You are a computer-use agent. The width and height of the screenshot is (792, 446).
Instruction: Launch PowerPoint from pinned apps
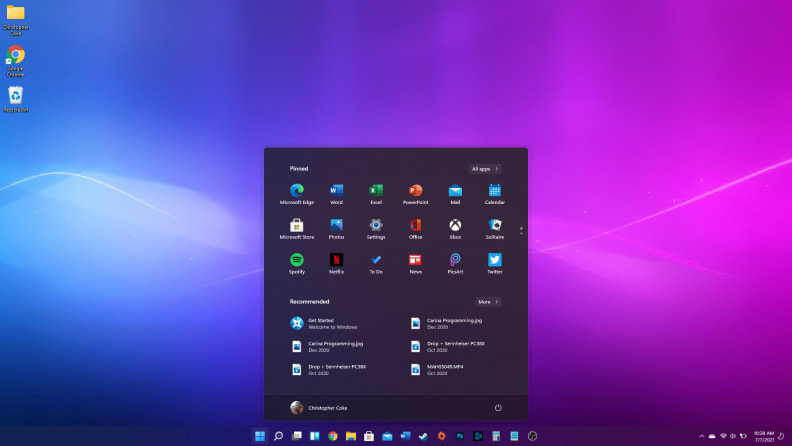point(415,194)
